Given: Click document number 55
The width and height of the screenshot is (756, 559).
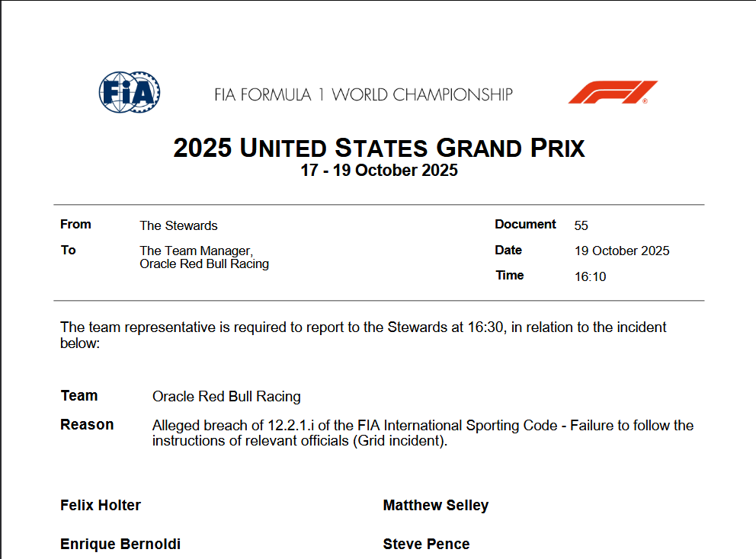Looking at the screenshot, I should coord(581,225).
